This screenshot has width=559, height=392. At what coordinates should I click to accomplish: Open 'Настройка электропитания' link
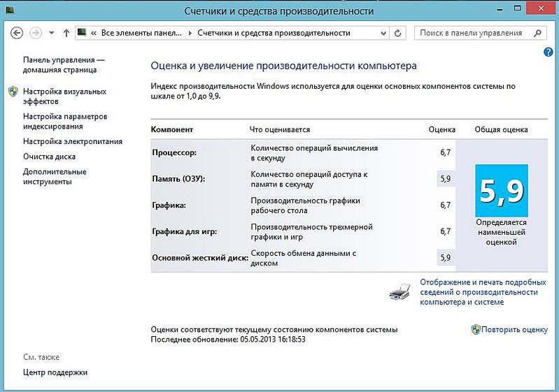click(73, 141)
